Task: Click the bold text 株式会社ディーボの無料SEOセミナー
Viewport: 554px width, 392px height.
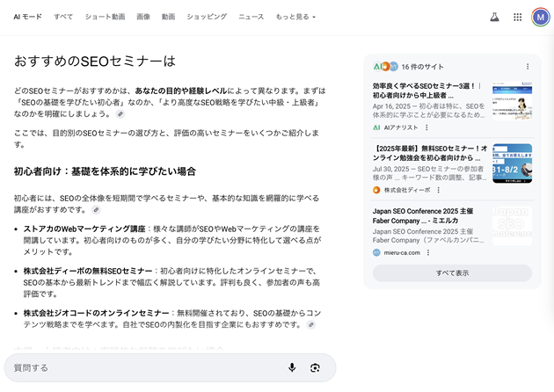Action: click(88, 271)
